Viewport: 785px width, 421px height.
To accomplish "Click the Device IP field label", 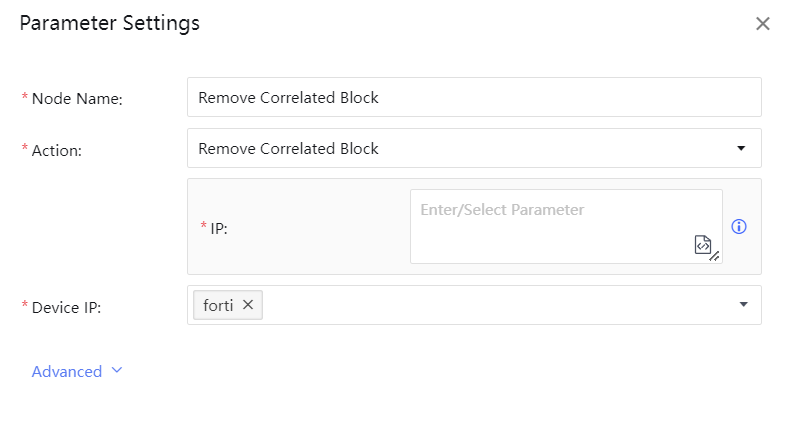I will (x=66, y=307).
